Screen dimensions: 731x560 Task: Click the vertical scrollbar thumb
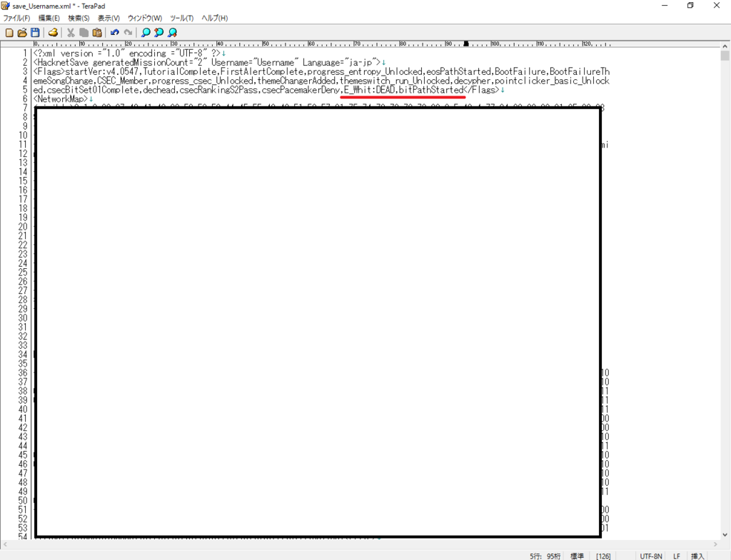pyautogui.click(x=725, y=56)
